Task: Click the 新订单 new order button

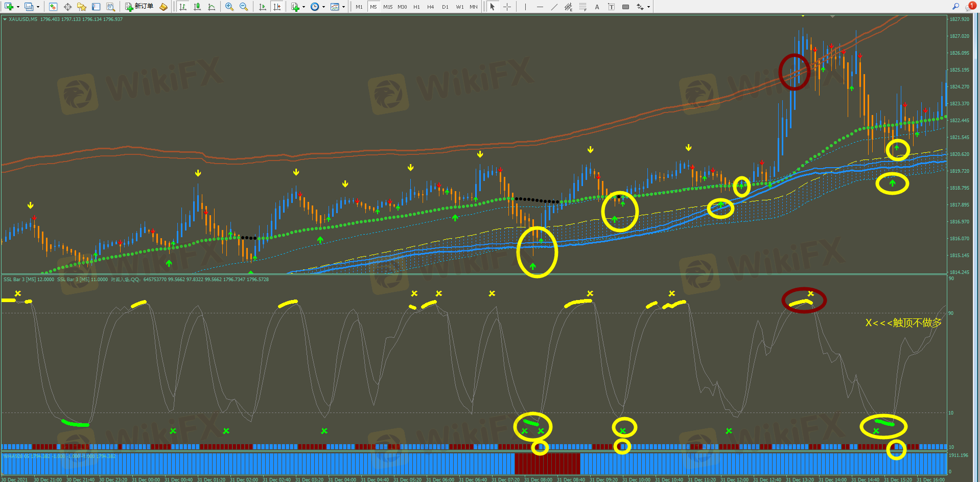Action: pos(139,7)
